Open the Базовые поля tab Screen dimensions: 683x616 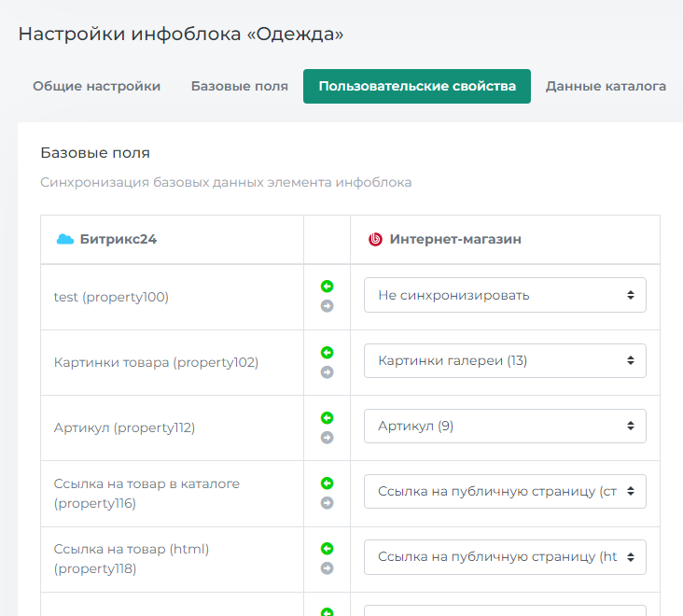(239, 86)
